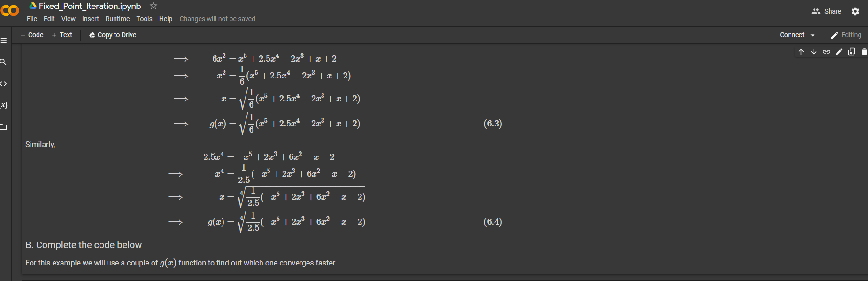Open the 'Changes will not be saved' link

[217, 19]
